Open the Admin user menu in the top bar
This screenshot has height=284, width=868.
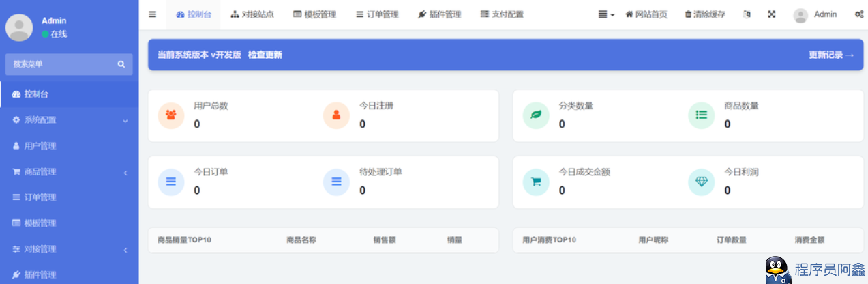pyautogui.click(x=815, y=14)
